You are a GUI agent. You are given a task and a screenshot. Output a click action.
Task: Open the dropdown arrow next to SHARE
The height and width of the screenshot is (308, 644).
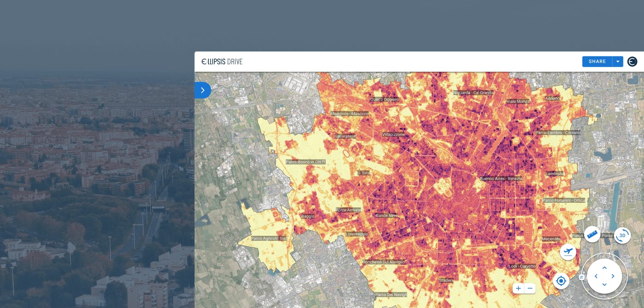point(618,62)
